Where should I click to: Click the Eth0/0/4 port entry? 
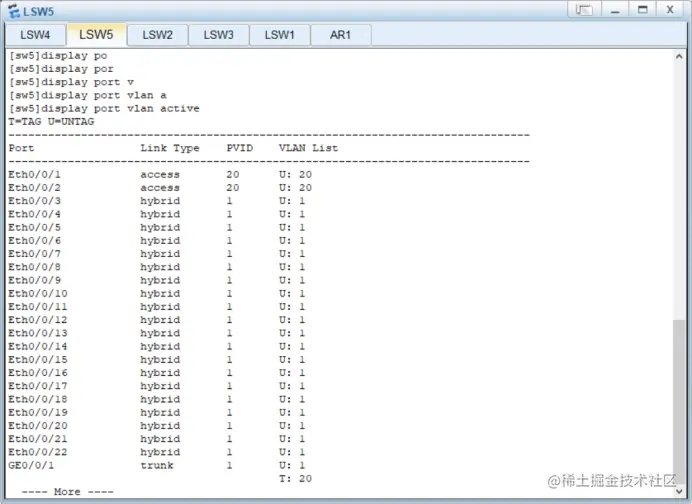[34, 214]
